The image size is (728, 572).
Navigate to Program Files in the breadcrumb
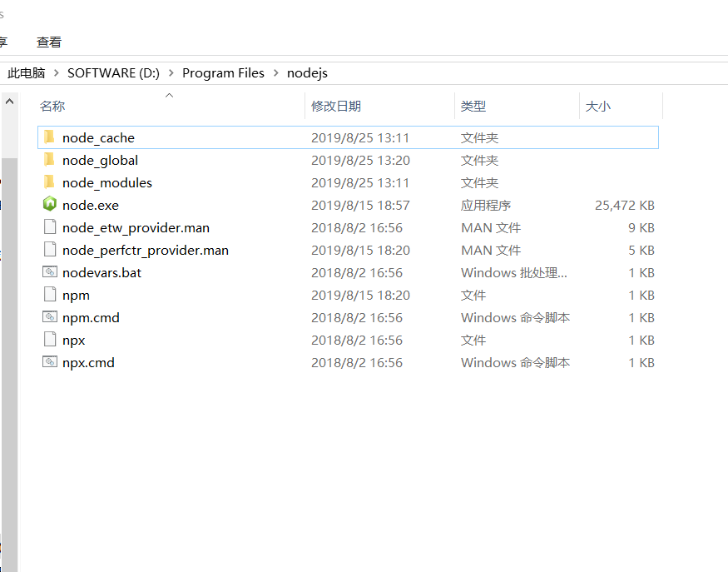(x=223, y=73)
